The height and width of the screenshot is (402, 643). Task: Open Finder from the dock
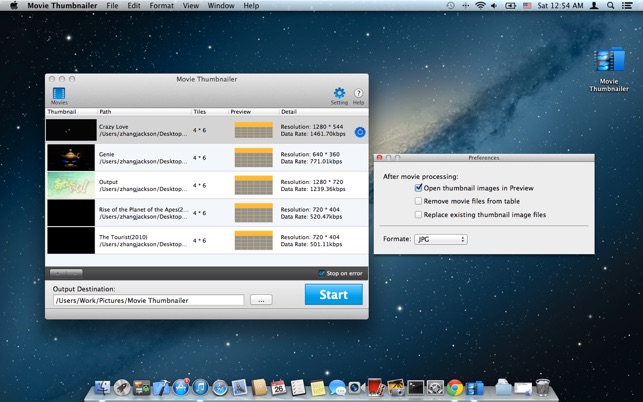[103, 388]
